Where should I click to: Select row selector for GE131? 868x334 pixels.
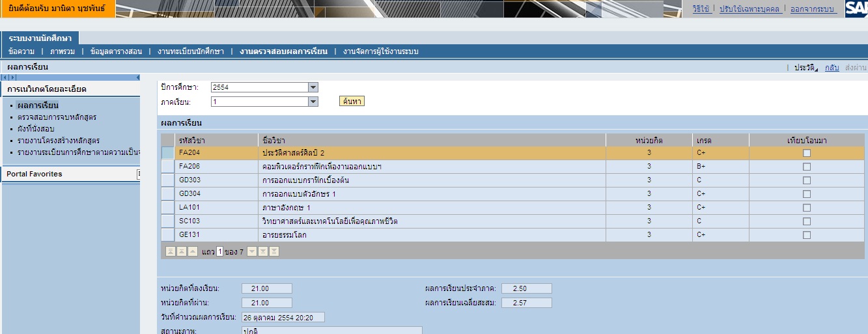[x=168, y=235]
